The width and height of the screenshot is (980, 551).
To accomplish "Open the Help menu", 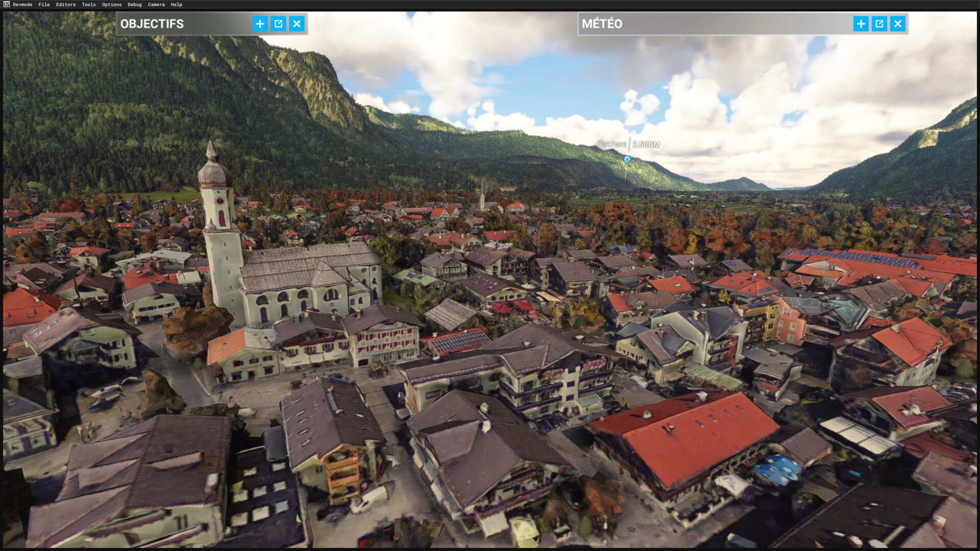I will tap(177, 5).
